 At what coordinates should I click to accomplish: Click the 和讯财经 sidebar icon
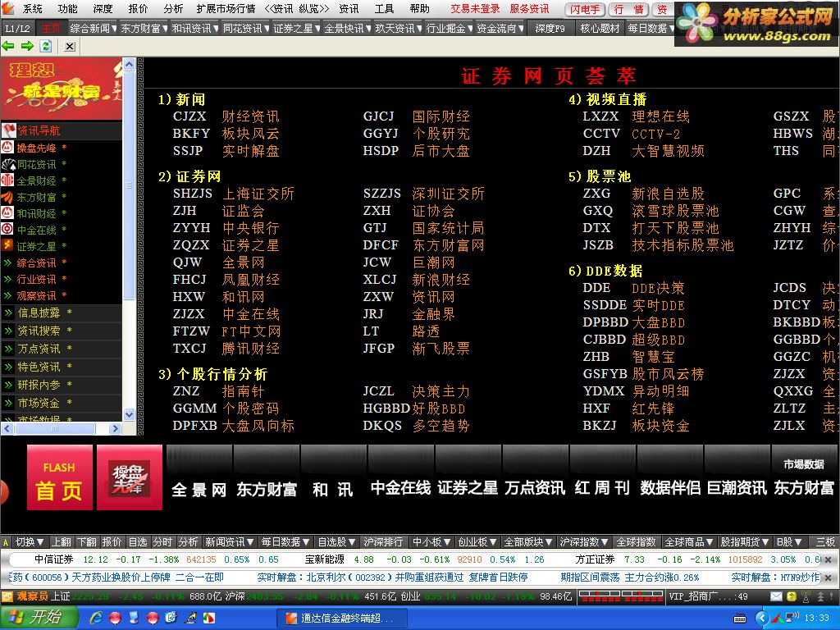[x=7, y=212]
